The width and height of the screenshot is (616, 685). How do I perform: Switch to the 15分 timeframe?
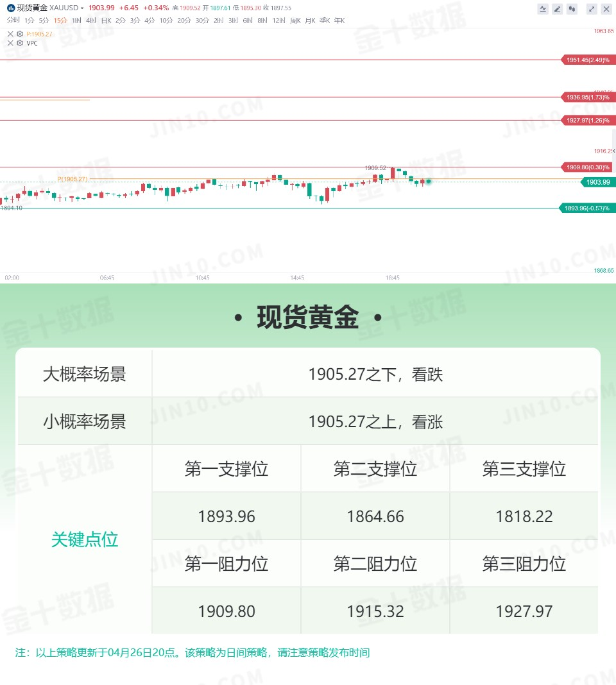coord(60,21)
